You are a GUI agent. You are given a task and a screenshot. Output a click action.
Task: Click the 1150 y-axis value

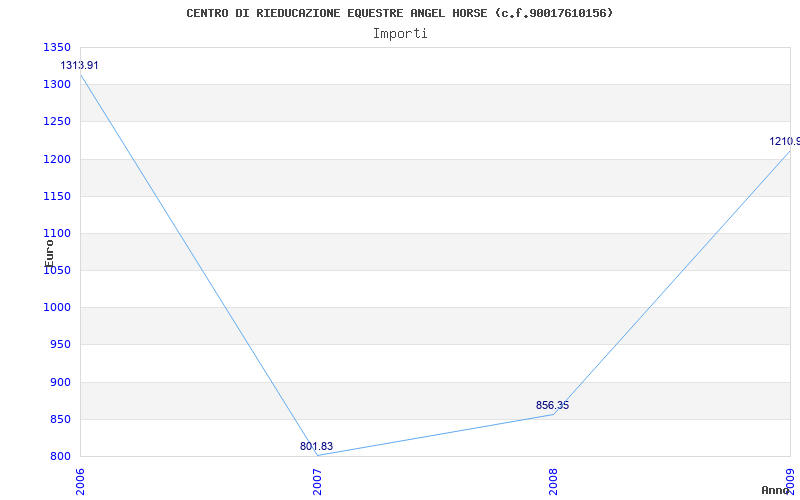(x=57, y=196)
